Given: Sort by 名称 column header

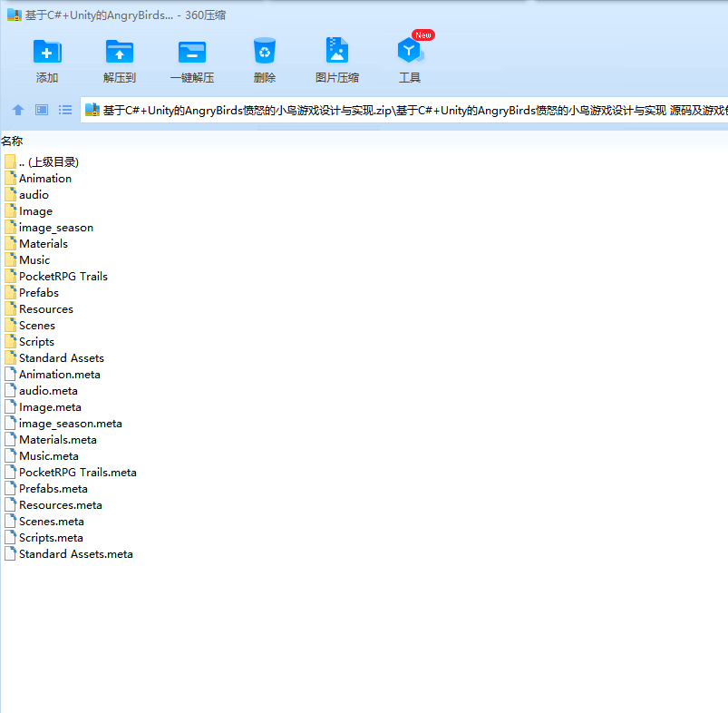Looking at the screenshot, I should (12, 141).
